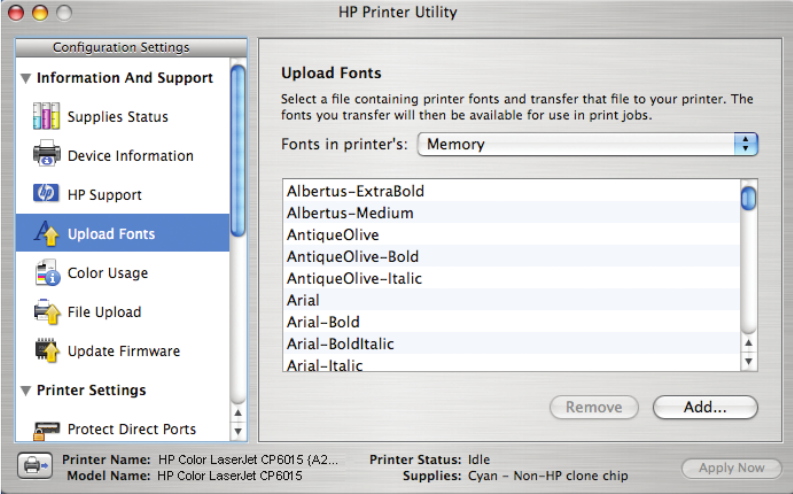The image size is (793, 494).
Task: Click the font list scrollbar down arrow
Action: pos(748,362)
